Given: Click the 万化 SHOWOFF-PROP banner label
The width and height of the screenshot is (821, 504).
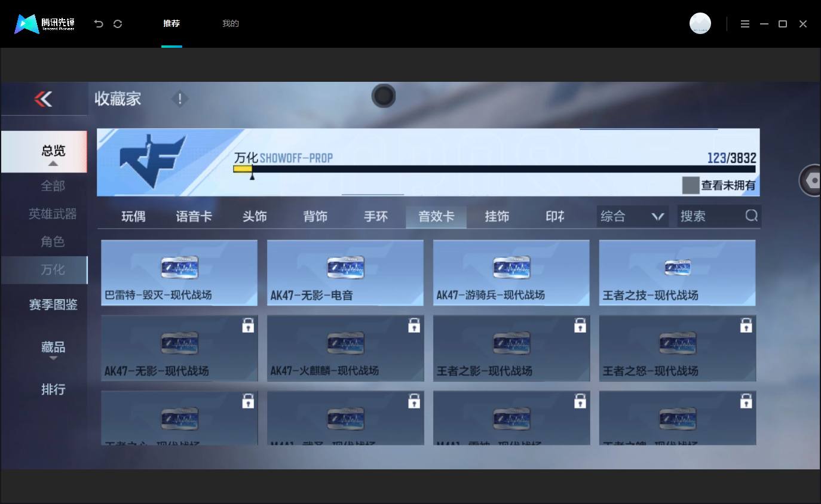Looking at the screenshot, I should click(283, 158).
